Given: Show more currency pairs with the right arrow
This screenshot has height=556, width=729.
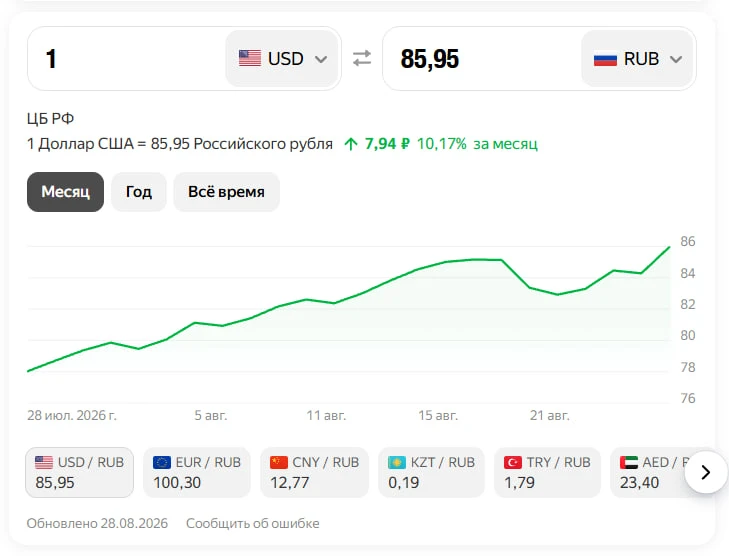Looking at the screenshot, I should pos(706,472).
